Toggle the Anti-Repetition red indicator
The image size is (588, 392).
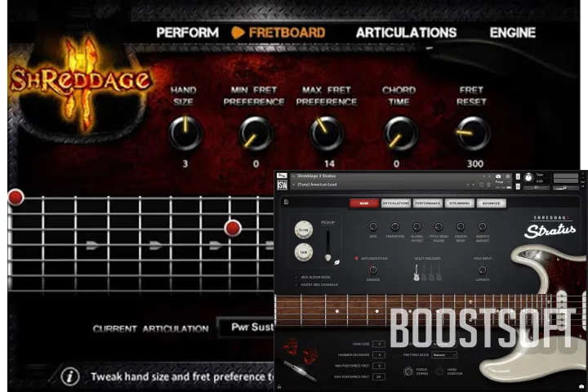pos(356,259)
